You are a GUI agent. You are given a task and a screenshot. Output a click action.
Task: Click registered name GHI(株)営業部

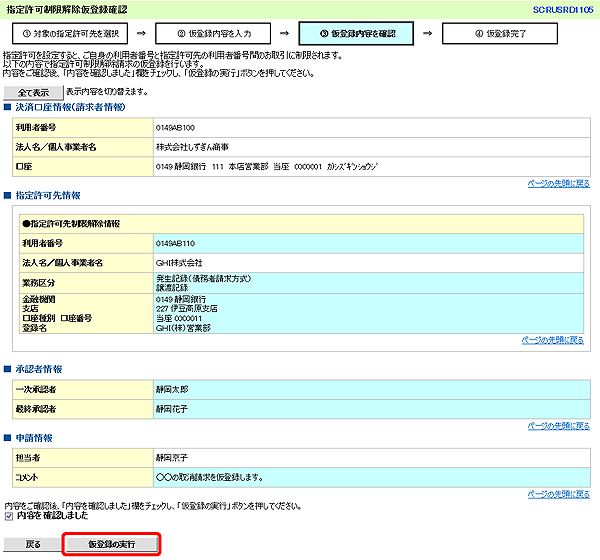(x=183, y=328)
